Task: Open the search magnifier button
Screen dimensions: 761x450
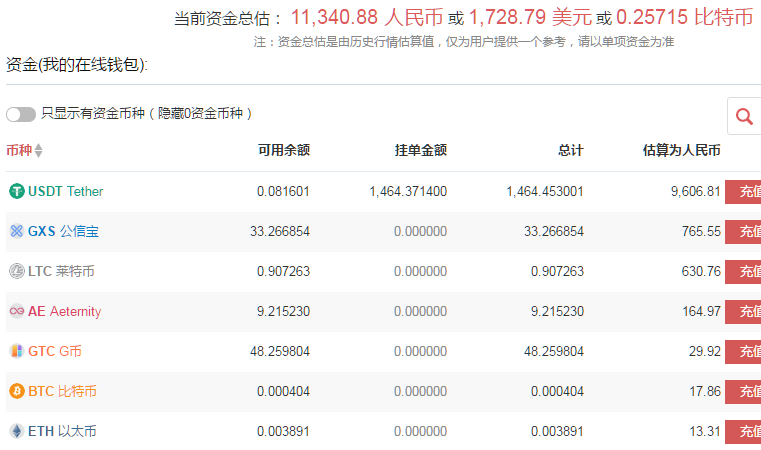Action: point(744,116)
